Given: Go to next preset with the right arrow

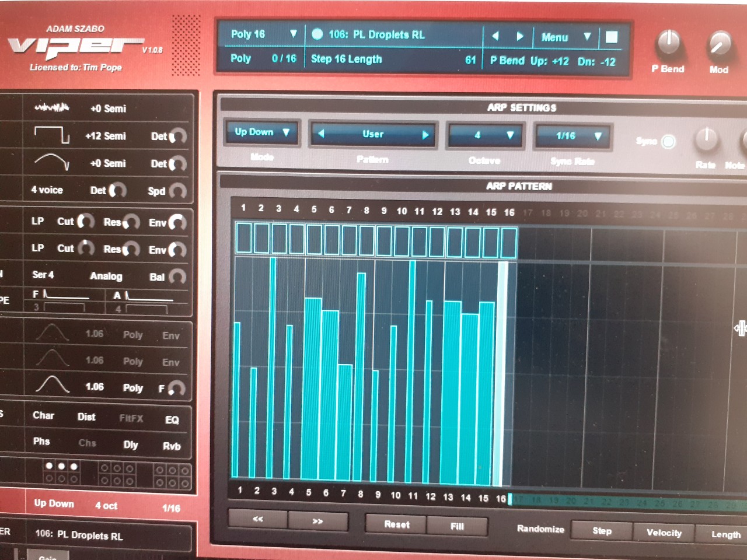Looking at the screenshot, I should coord(519,36).
